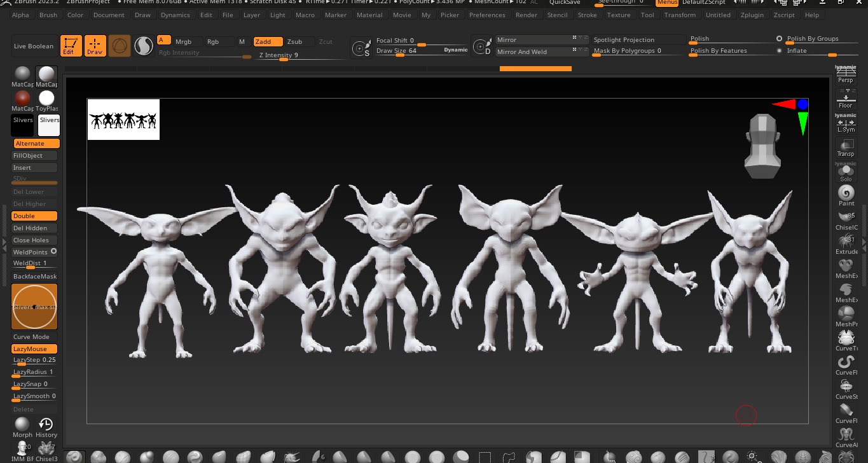Select the red MatCap material sphere
This screenshot has height=463, width=868.
pyautogui.click(x=22, y=101)
